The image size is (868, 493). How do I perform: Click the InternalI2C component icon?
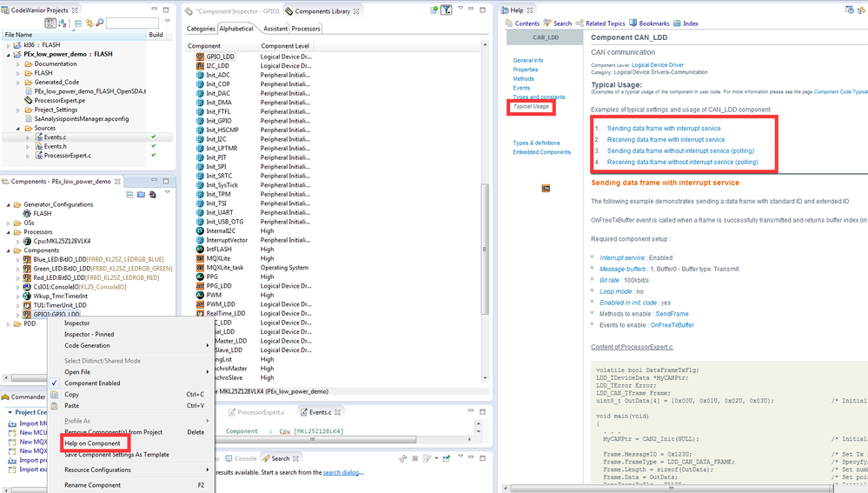[200, 230]
